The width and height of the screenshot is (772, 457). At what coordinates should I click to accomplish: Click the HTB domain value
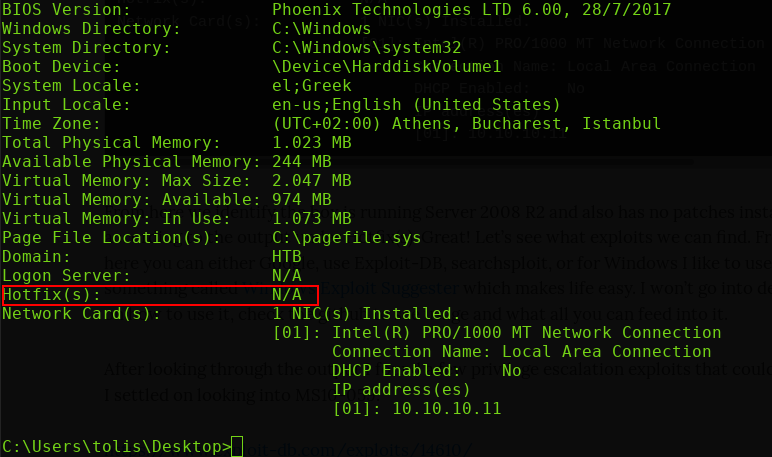click(287, 257)
